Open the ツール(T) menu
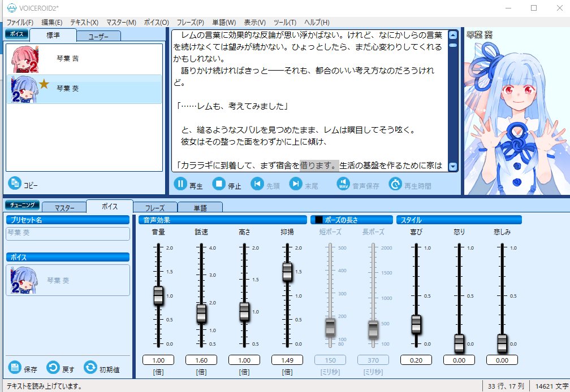 285,23
